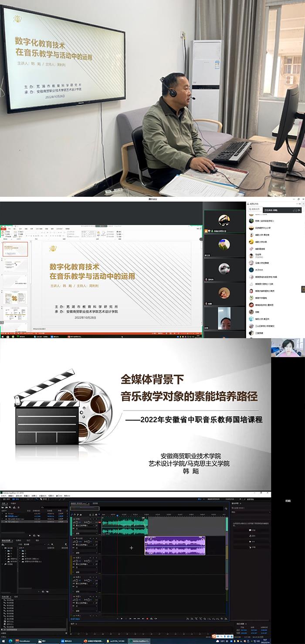Screen dimensions: 305x644
Task: Open the 文件 menu in Adobe Audition
Action: point(3,496)
